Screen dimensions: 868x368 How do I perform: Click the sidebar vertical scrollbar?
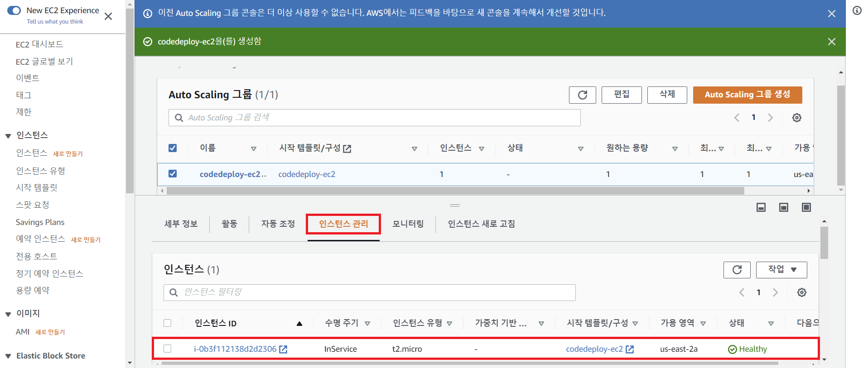pyautogui.click(x=130, y=101)
